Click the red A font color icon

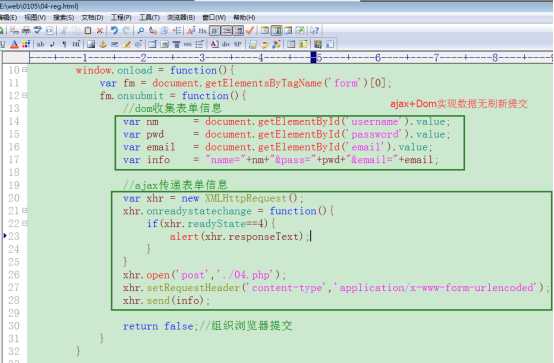[x=14, y=44]
